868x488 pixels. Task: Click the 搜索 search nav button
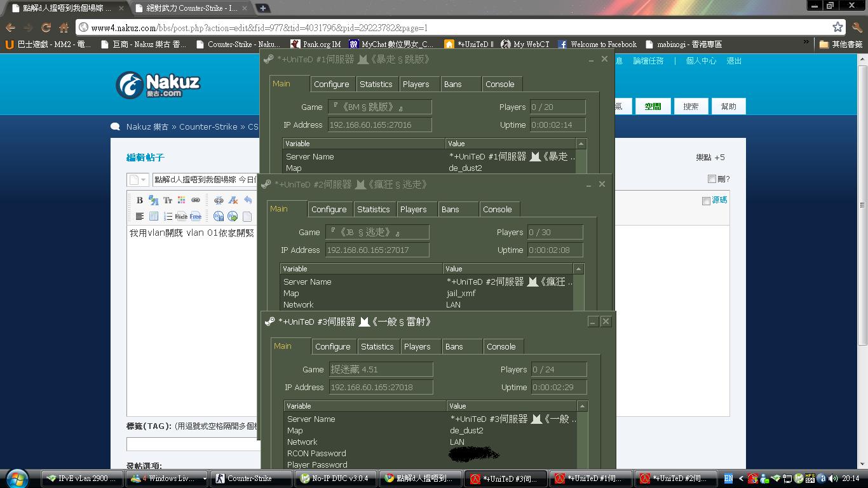pos(691,106)
